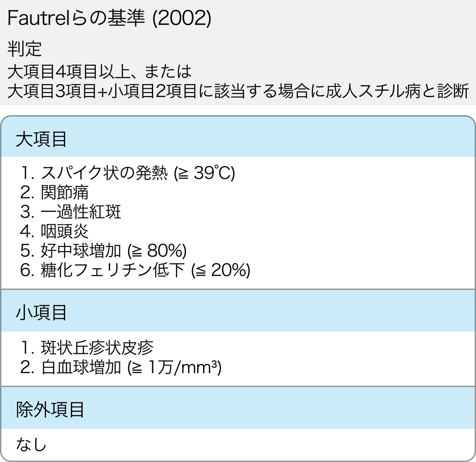Select the 好中球増加 item
This screenshot has height=462, width=476.
point(81,251)
